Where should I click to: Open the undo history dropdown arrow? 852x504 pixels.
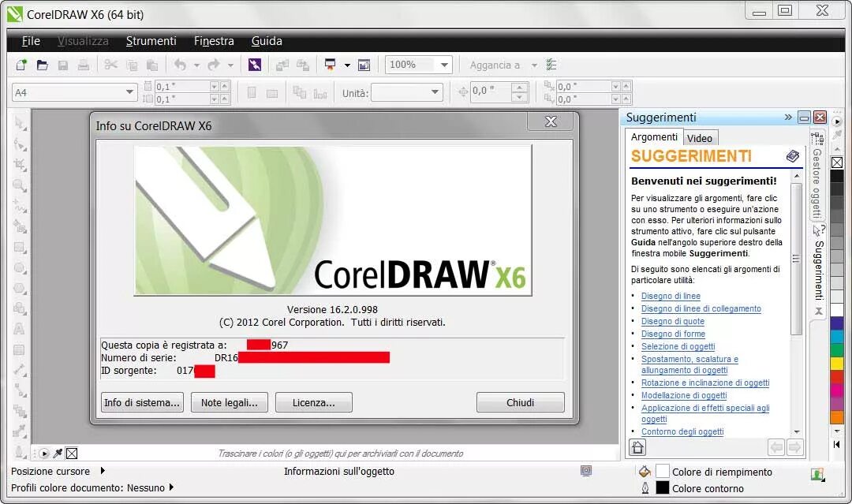pos(196,65)
